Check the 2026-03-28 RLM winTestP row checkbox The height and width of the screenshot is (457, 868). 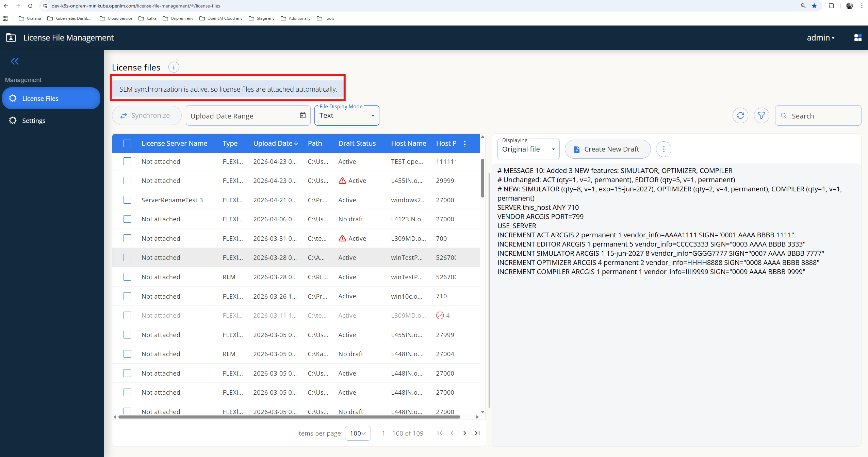coord(127,277)
